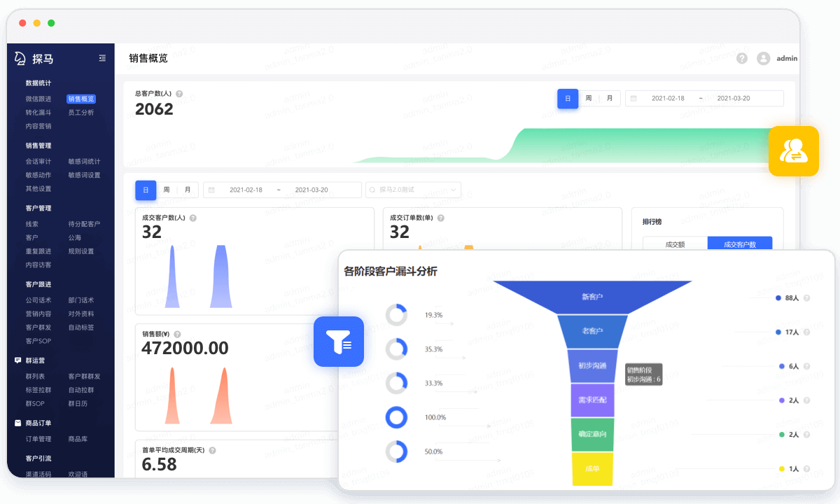This screenshot has height=504, width=840.
Task: Click the blue legend dot for 88人
Action: 778,298
